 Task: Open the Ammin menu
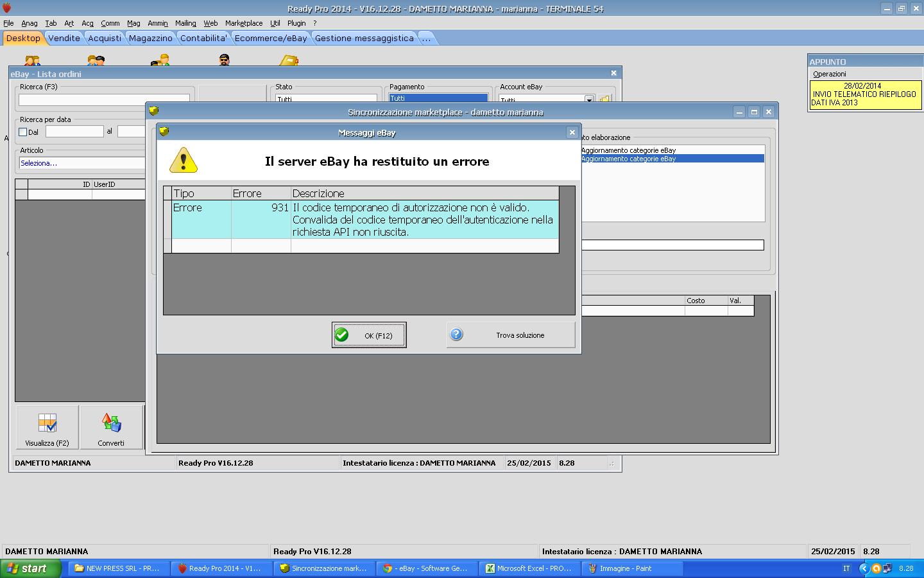(x=158, y=23)
